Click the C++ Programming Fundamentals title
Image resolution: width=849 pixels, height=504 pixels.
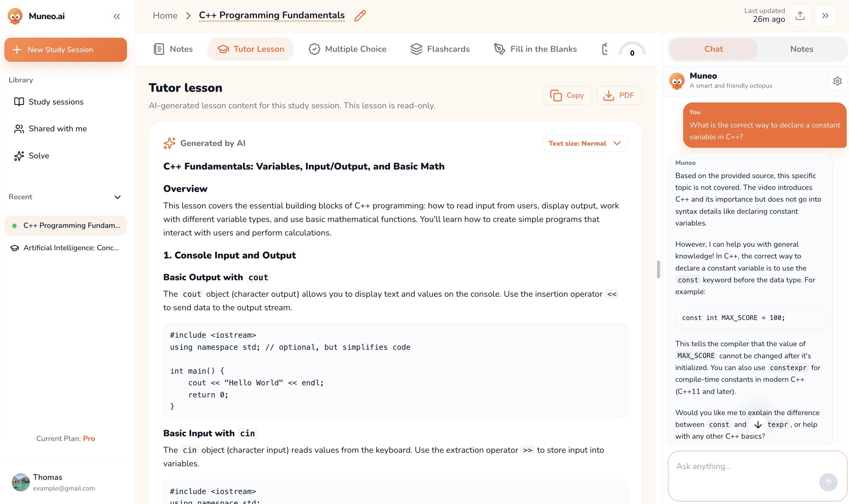point(272,15)
